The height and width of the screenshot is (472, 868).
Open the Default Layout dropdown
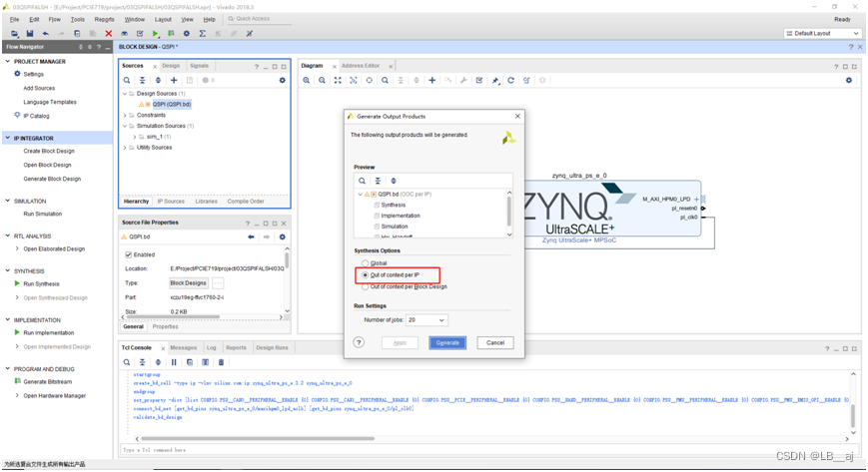[822, 34]
